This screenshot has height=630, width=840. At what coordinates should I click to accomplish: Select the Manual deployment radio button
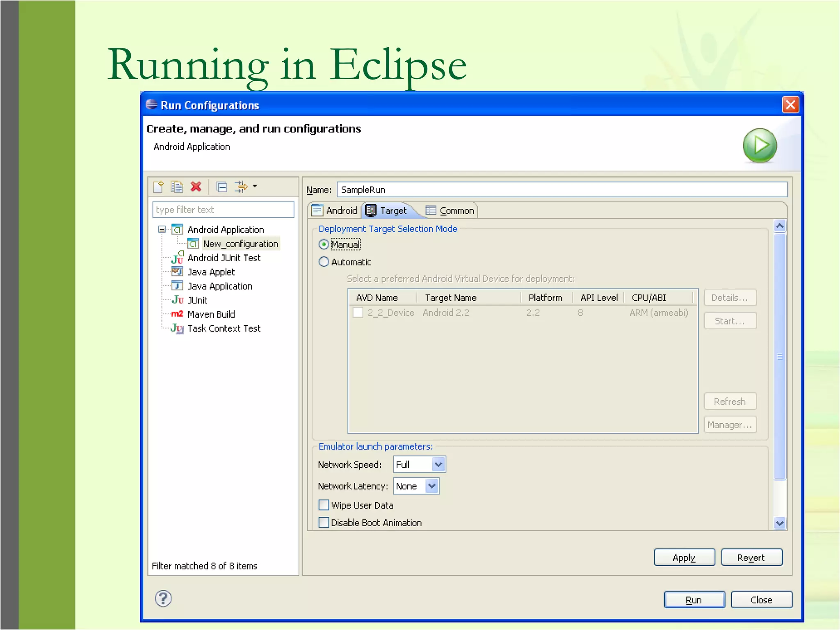coord(324,244)
